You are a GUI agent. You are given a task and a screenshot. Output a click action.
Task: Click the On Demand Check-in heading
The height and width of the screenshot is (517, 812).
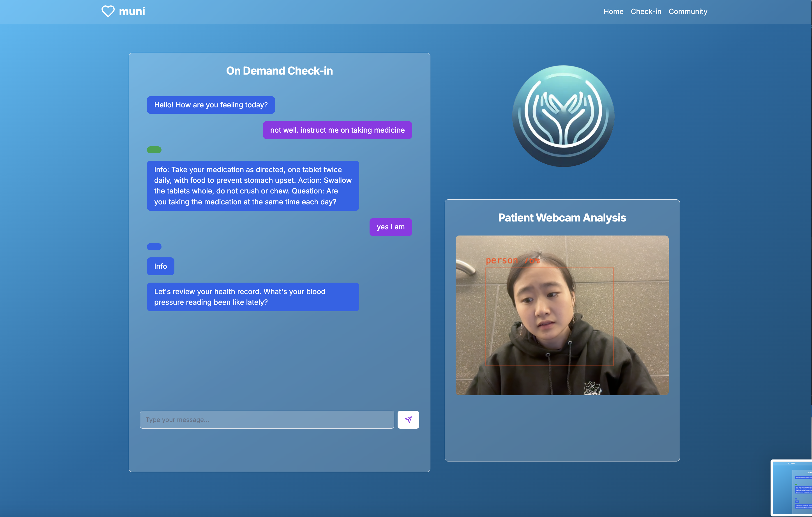(x=279, y=71)
